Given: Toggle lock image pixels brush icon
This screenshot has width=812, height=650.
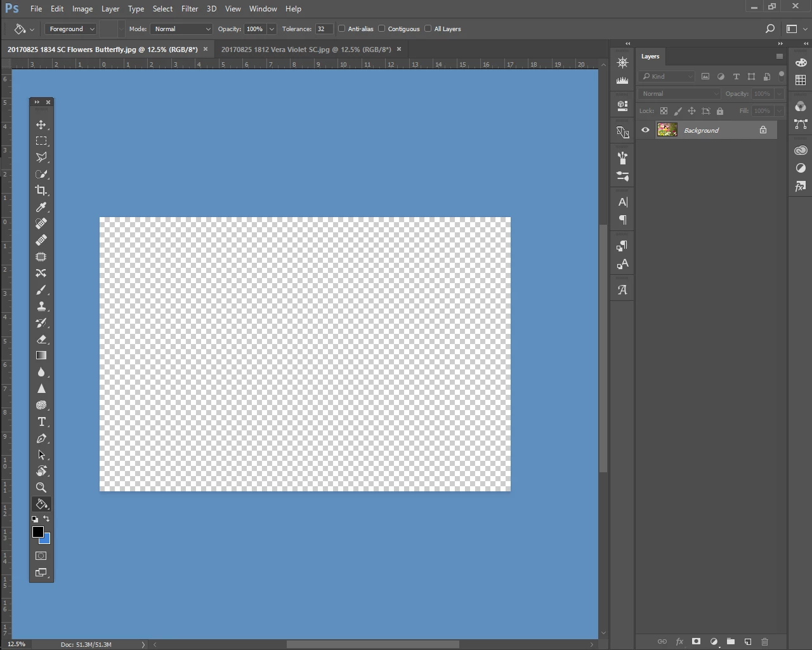Looking at the screenshot, I should [x=678, y=111].
